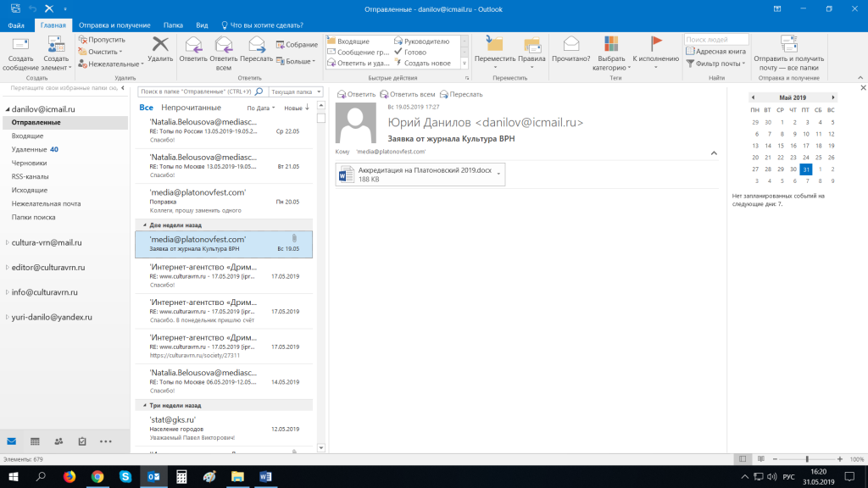Reply using the ribbon Ответить button
868x488 pixels.
coord(193,49)
